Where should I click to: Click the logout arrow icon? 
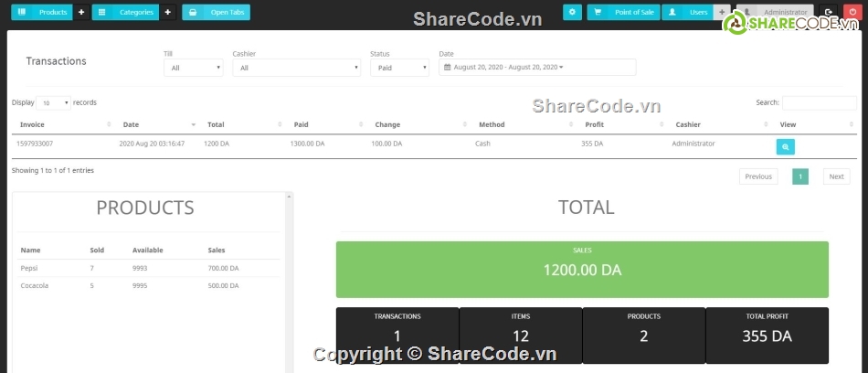click(828, 12)
